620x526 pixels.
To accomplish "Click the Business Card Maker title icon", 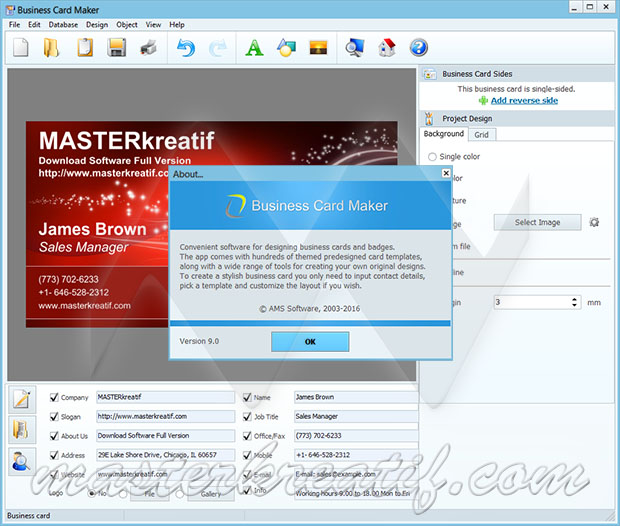I will (x=10, y=10).
